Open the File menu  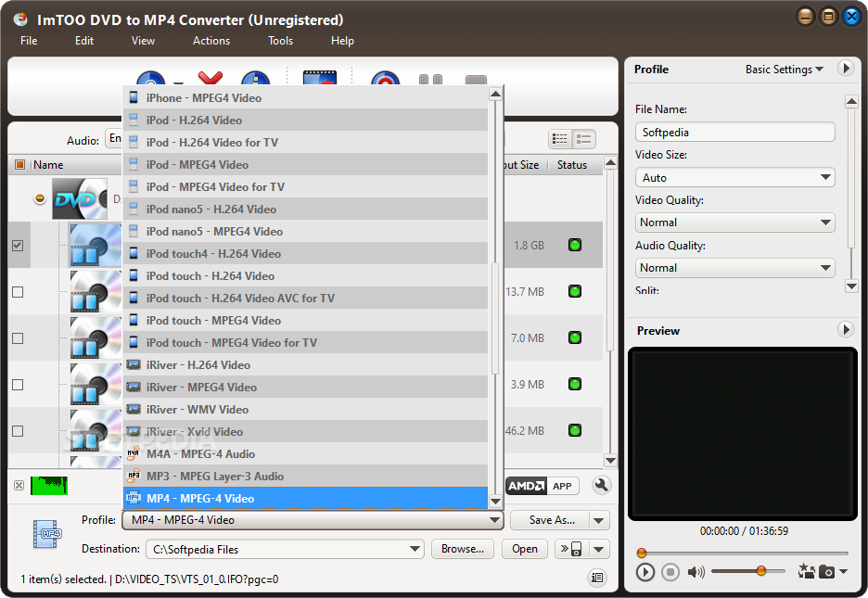(29, 41)
